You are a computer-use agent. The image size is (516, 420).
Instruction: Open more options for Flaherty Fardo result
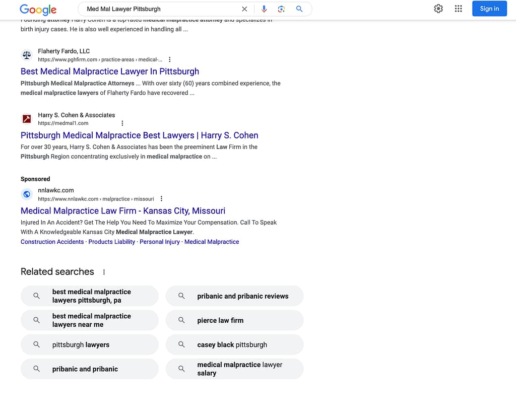(169, 59)
